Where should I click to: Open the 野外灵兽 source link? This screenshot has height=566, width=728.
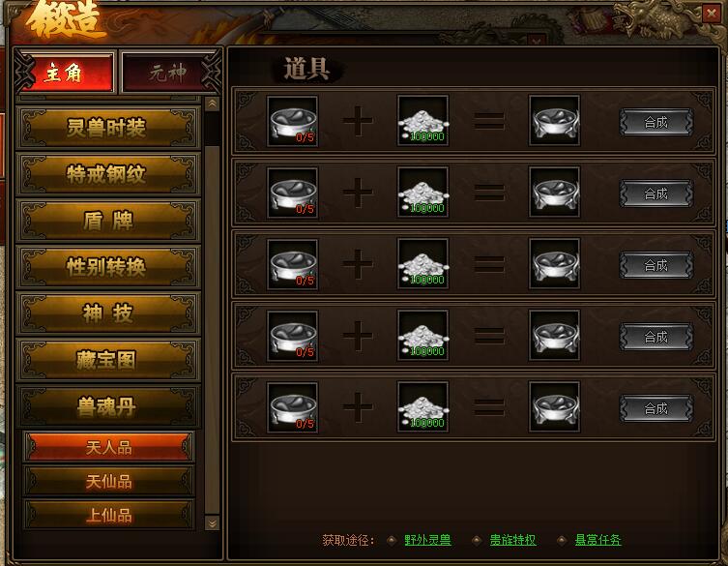point(427,540)
